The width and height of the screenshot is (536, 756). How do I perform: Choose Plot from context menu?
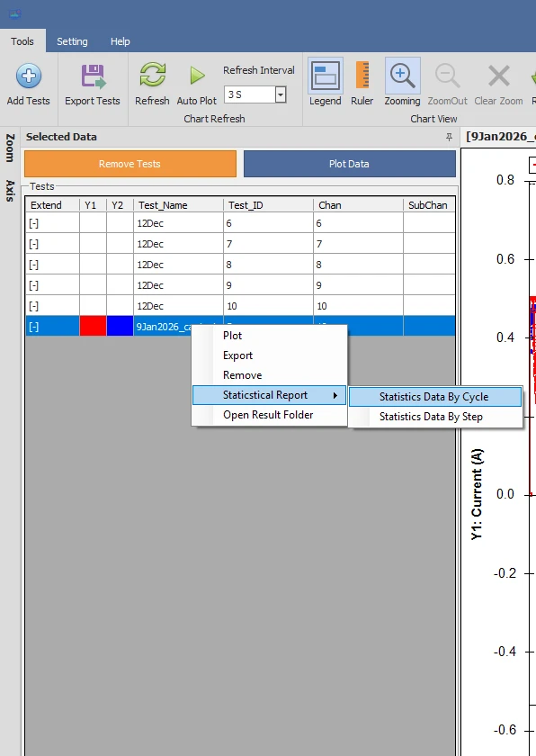click(269, 336)
